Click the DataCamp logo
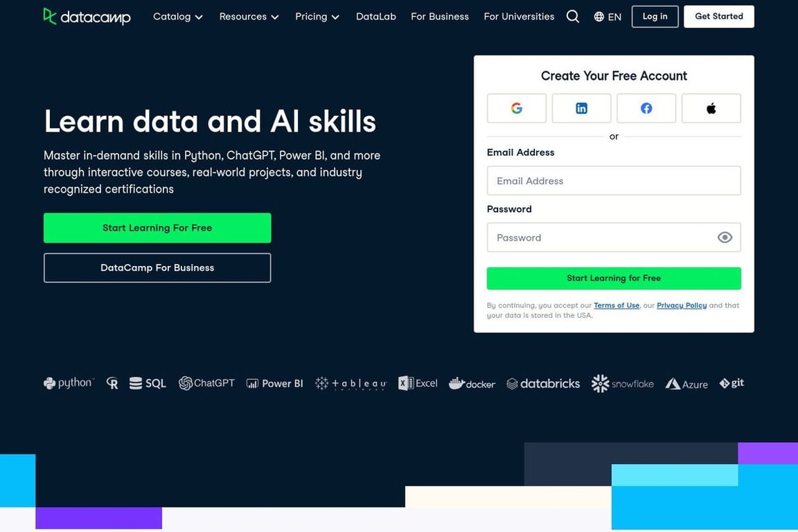 click(87, 17)
